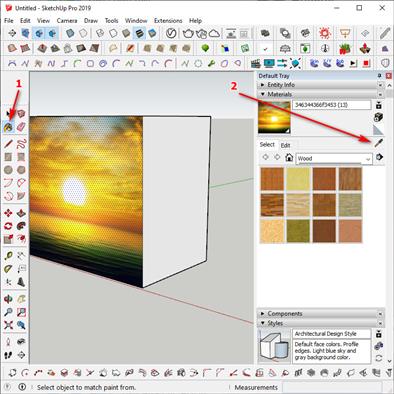Select the Tape Measure tool
Image resolution: width=394 pixels, height=394 pixels.
(8, 256)
